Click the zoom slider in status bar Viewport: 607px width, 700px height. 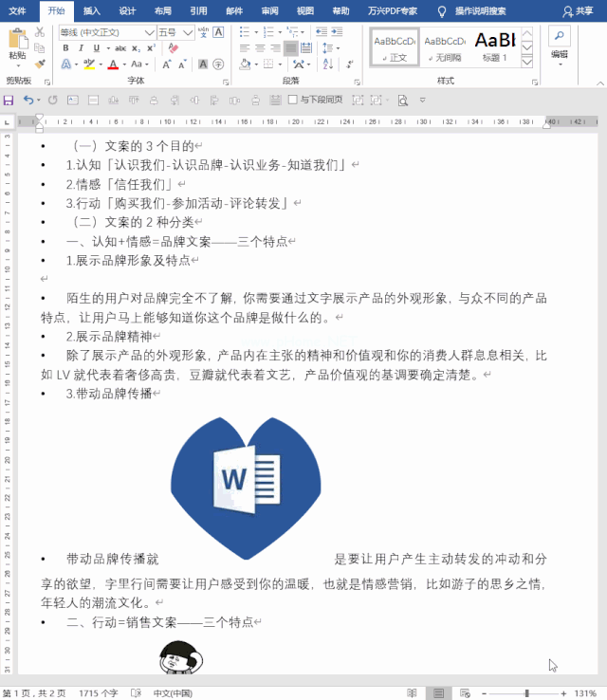coord(526,692)
